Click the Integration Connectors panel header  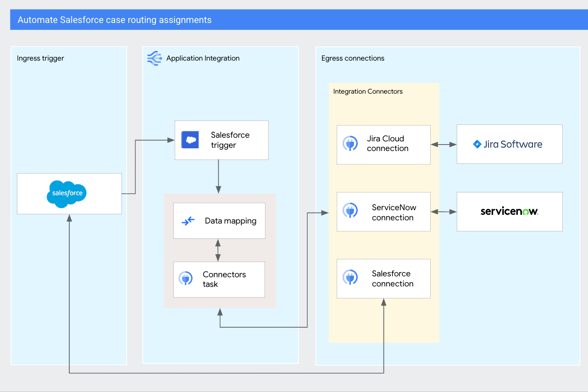tap(367, 91)
